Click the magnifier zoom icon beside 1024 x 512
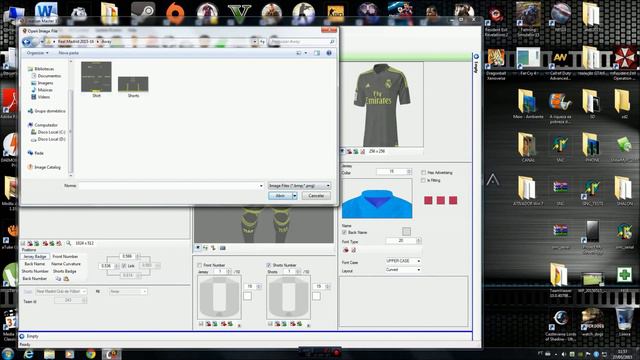The height and width of the screenshot is (360, 640). [68, 243]
